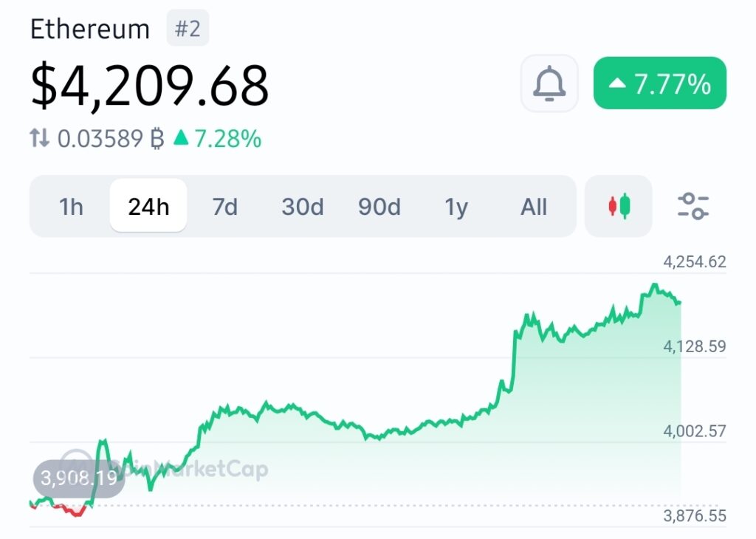Select the 24h time range
The image size is (756, 539).
coord(148,206)
